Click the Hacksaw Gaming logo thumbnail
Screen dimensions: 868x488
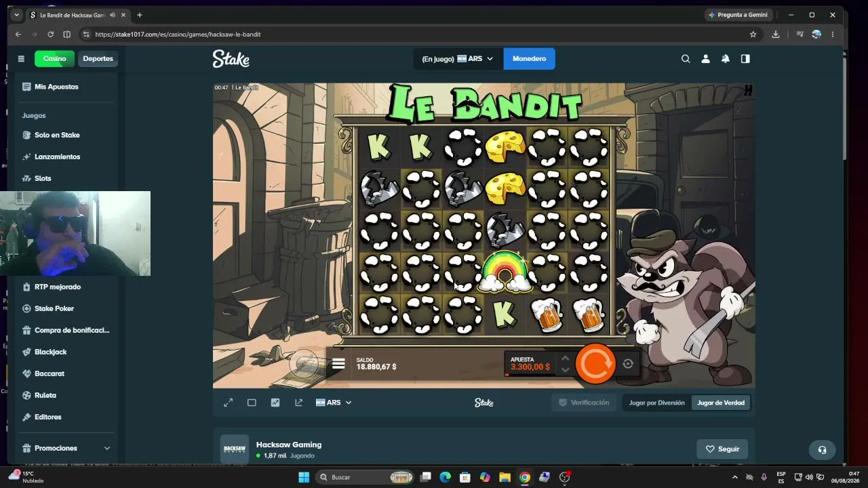(x=235, y=449)
